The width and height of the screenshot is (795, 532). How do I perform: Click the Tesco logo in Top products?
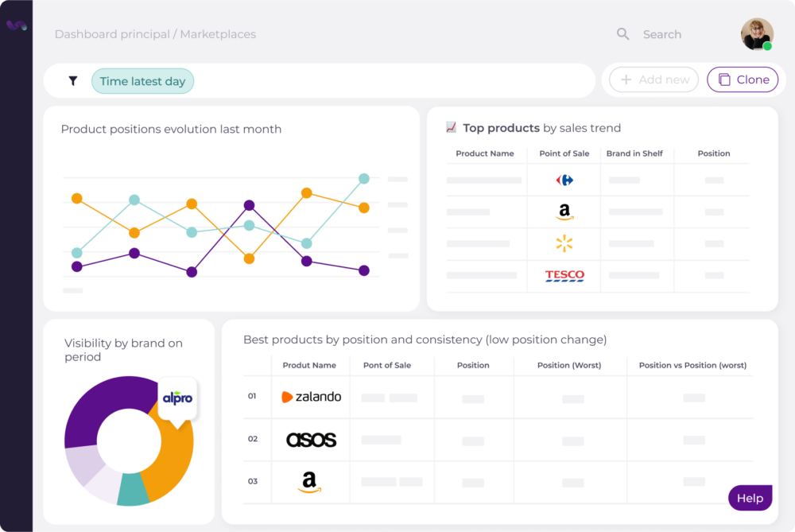click(564, 276)
